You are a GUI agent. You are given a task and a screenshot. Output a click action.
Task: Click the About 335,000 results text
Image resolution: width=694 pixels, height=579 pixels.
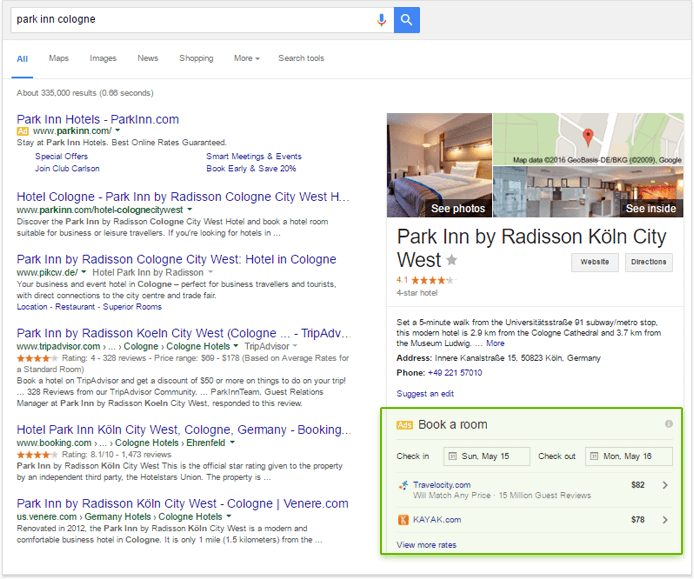85,93
